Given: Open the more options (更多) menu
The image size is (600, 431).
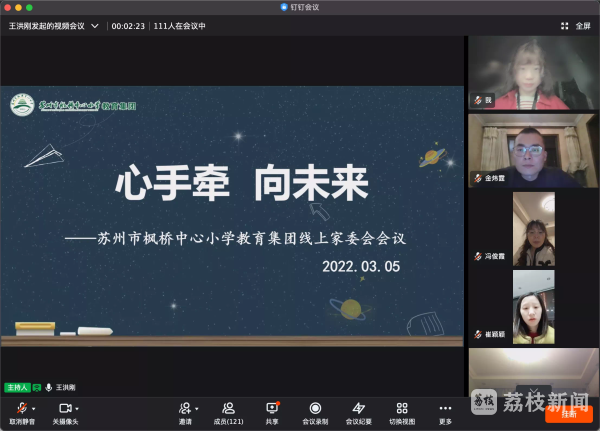Looking at the screenshot, I should click(445, 408).
